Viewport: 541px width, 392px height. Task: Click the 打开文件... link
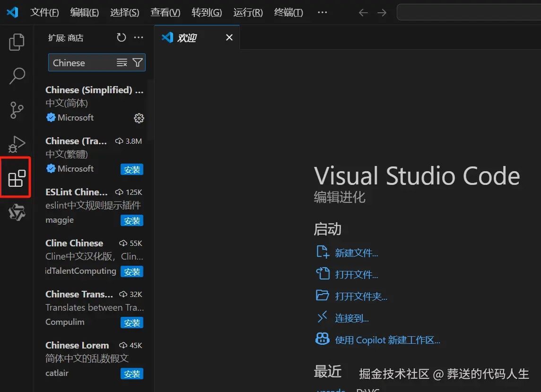pyautogui.click(x=357, y=275)
